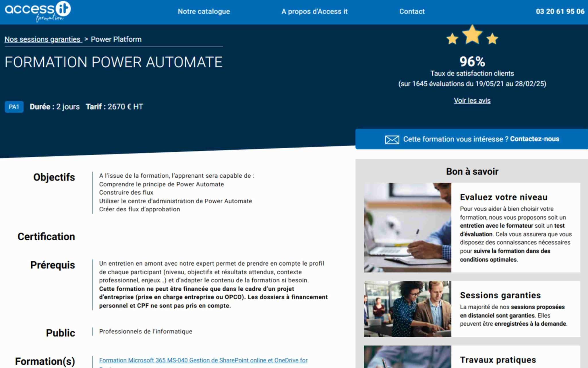Click the PA1 course code badge

[x=14, y=107]
